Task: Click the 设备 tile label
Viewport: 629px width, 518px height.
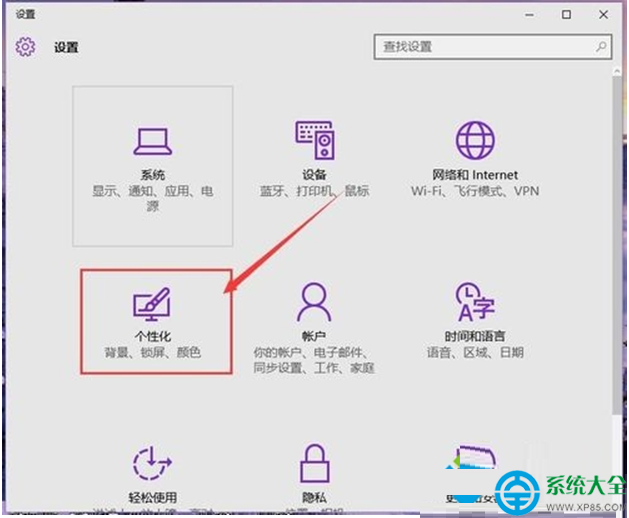Action: coord(314,175)
